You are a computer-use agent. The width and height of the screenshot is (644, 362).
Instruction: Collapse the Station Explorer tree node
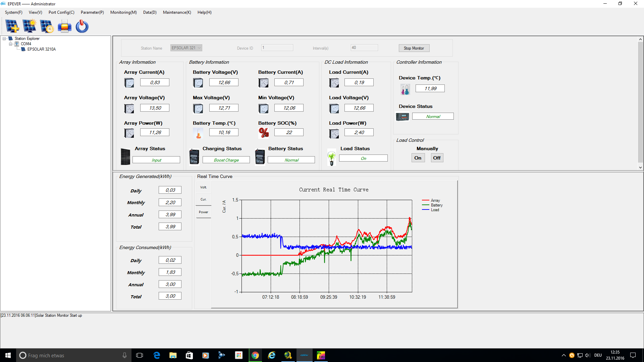(x=4, y=39)
